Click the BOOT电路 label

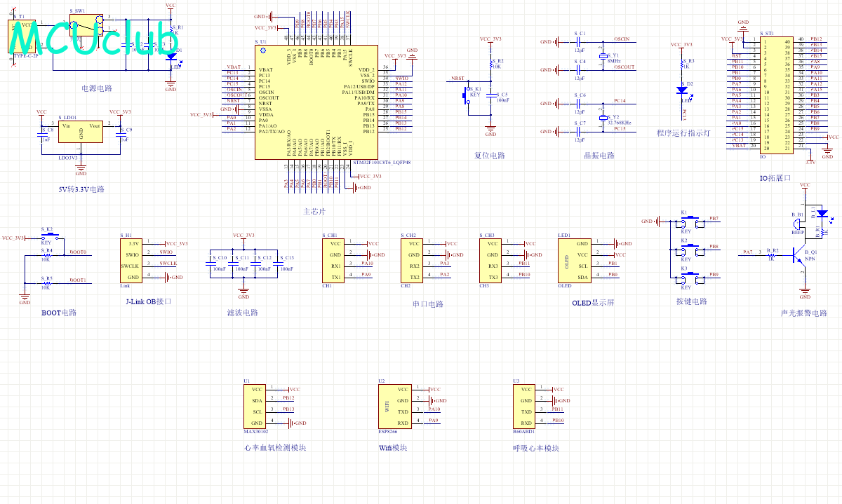58,313
